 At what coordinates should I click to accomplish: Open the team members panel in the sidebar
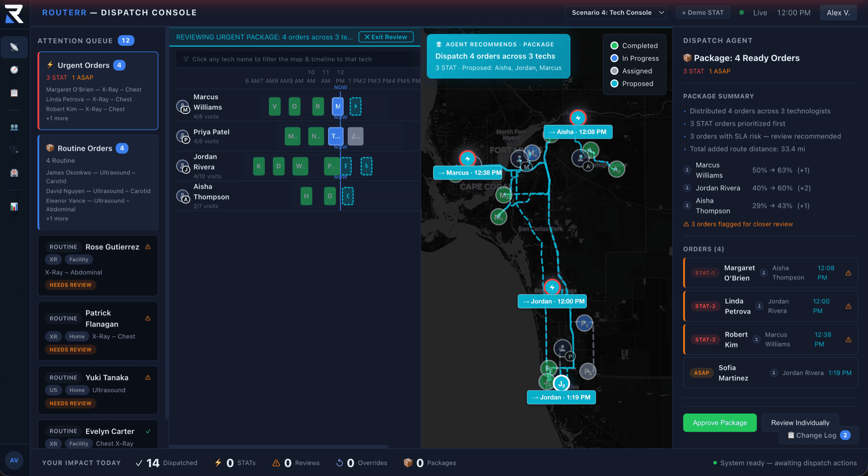(14, 127)
